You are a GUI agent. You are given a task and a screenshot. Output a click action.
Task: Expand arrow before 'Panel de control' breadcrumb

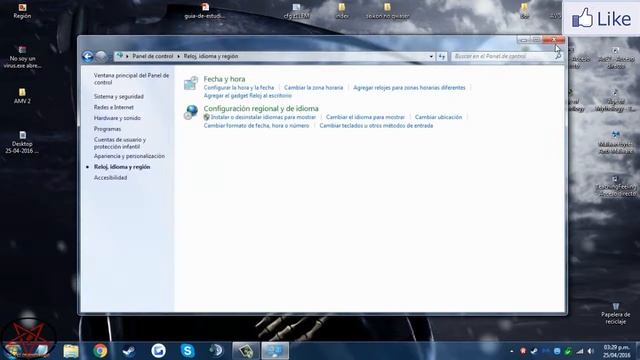pyautogui.click(x=127, y=56)
